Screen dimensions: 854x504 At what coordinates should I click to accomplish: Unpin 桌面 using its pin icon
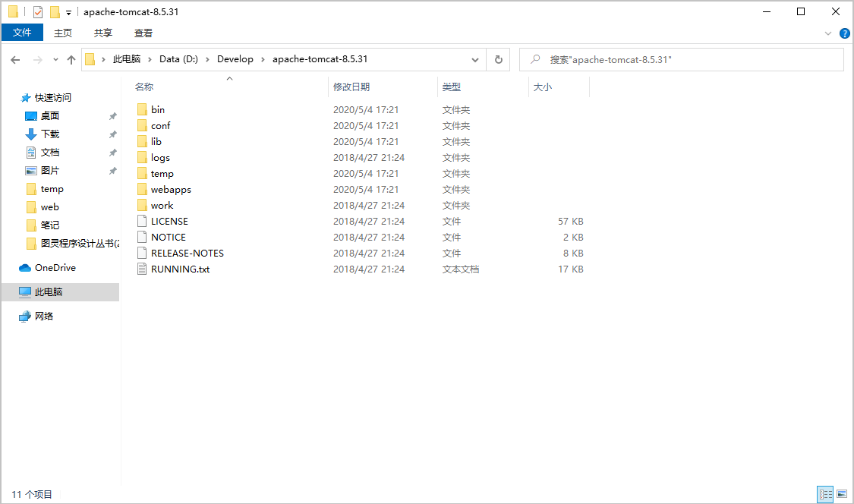click(113, 116)
